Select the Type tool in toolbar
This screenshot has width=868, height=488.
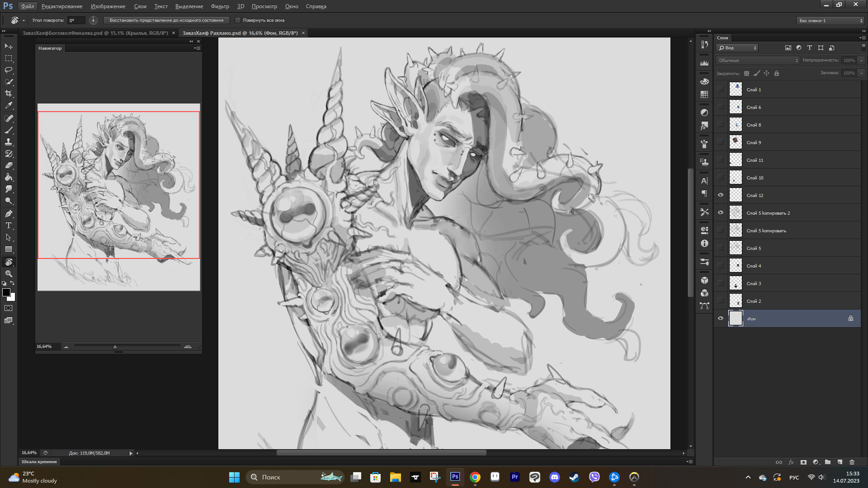[9, 225]
